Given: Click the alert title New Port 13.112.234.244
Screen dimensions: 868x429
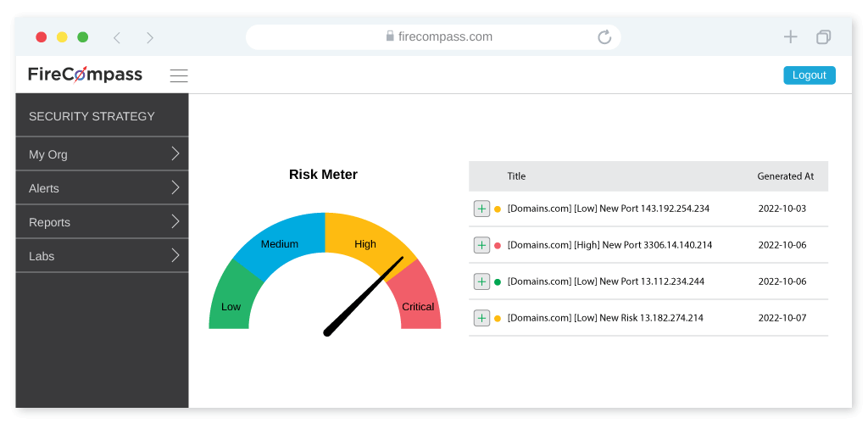Looking at the screenshot, I should [x=652, y=281].
